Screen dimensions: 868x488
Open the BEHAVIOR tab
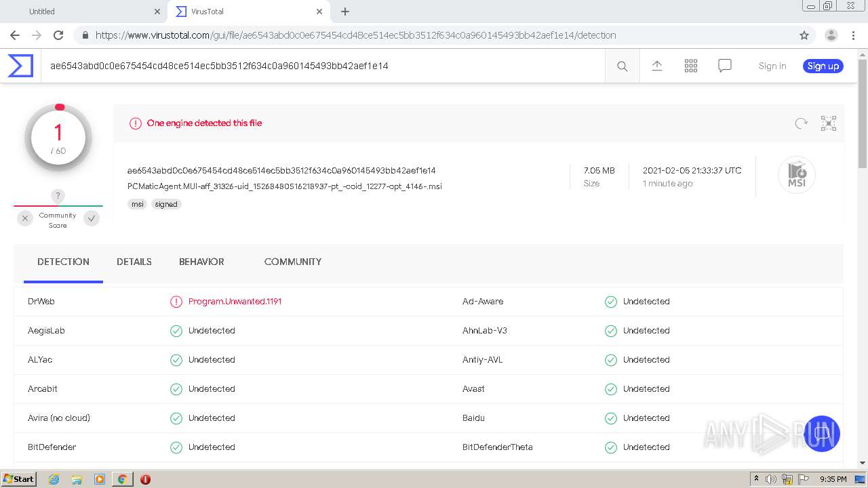[201, 262]
